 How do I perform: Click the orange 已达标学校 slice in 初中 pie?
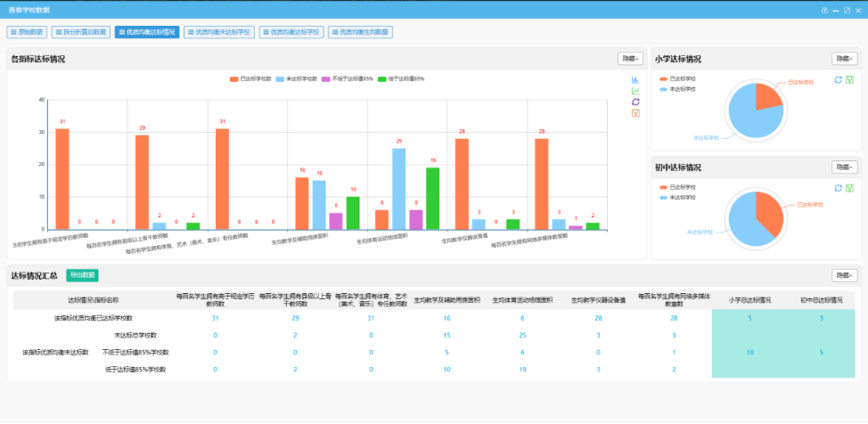click(x=767, y=207)
